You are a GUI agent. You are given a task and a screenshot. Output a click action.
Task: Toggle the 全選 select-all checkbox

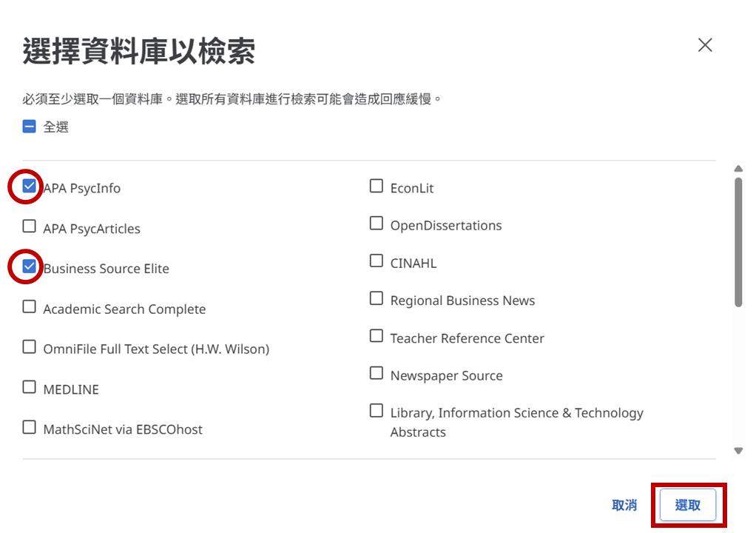[30, 127]
